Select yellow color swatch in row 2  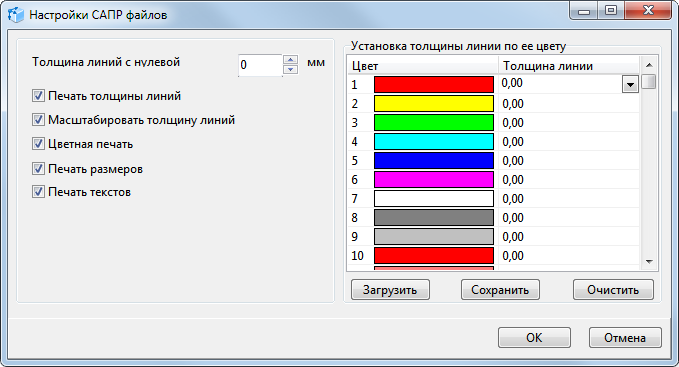(x=433, y=103)
